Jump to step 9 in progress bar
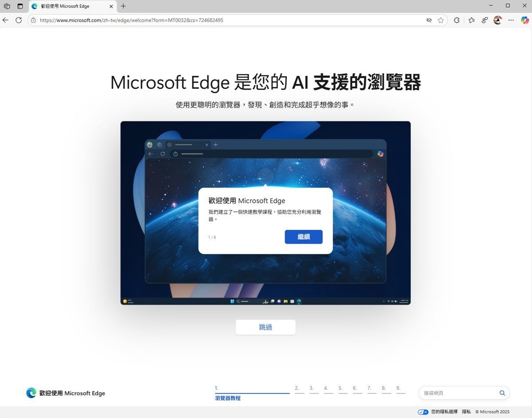 click(x=400, y=389)
